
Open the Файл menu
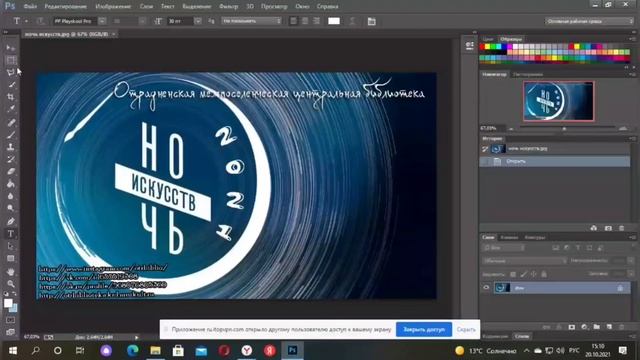click(x=30, y=7)
